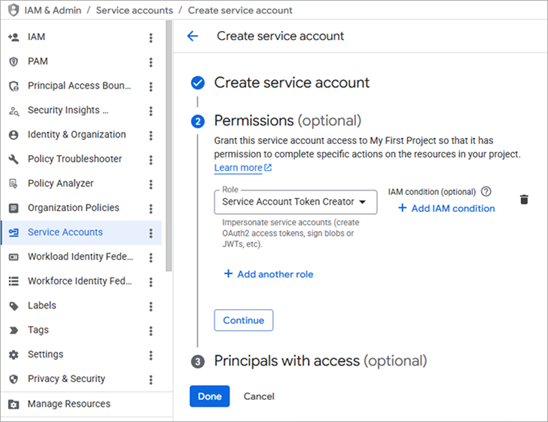Click the Security Insights icon

(14, 111)
